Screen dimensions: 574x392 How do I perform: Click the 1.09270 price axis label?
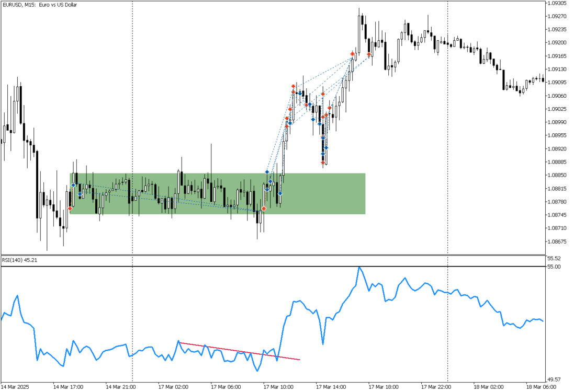coord(557,16)
